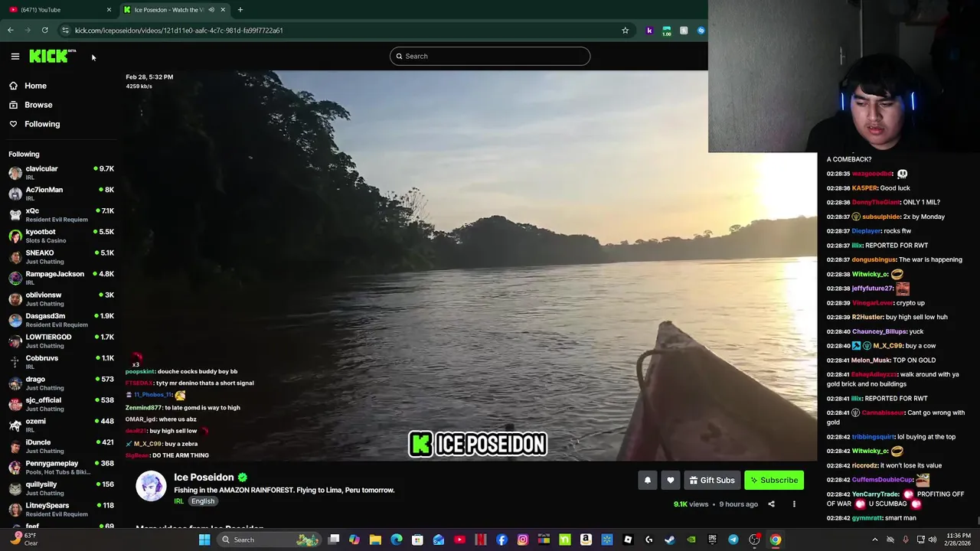Open the Kick hamburger sidebar menu
This screenshot has height=551, width=980.
coord(15,56)
